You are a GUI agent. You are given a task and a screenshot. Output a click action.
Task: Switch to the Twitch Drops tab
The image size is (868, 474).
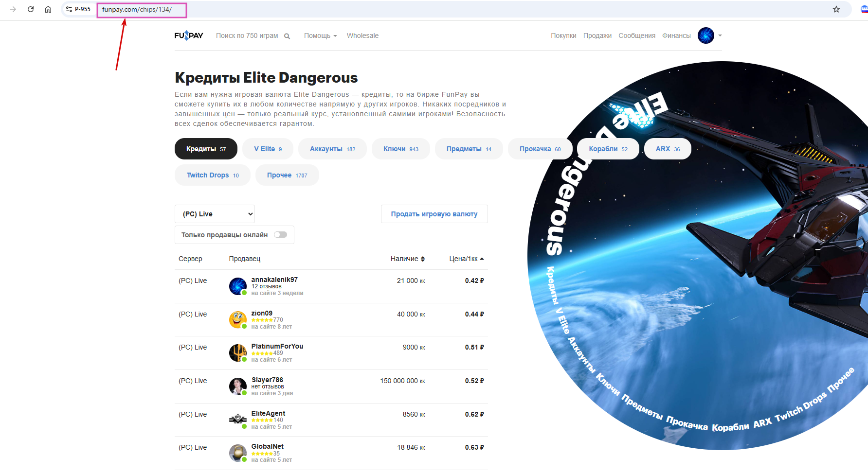click(213, 175)
